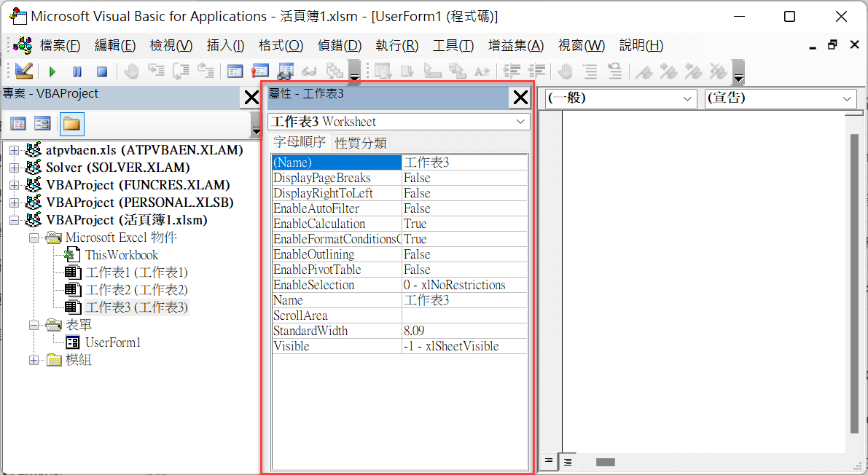The width and height of the screenshot is (868, 475).
Task: Toggle Design Mode ruler icon
Action: click(24, 71)
